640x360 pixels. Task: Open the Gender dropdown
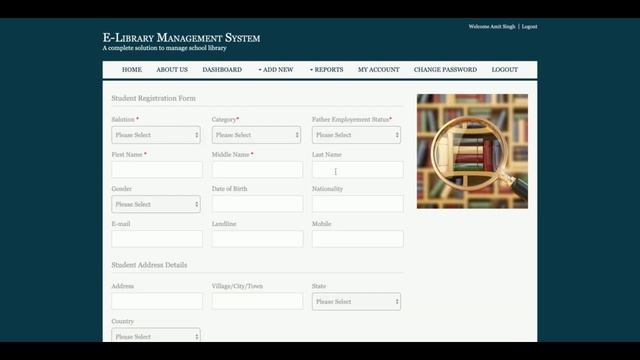tap(156, 204)
